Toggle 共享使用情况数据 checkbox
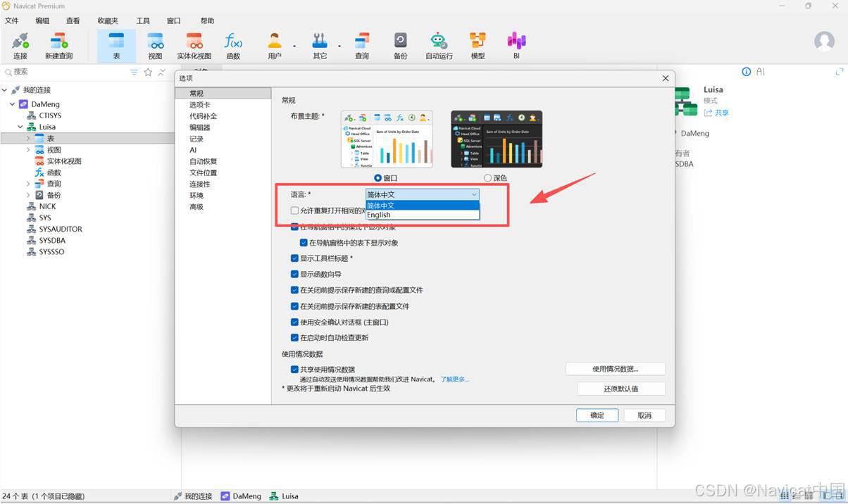848x504 pixels. [295, 370]
